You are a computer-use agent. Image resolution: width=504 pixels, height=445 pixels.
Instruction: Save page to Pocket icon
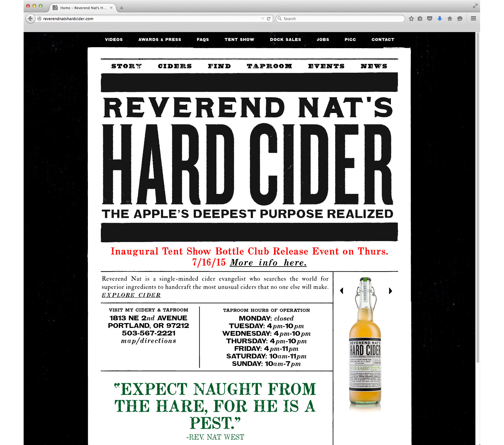tap(429, 19)
